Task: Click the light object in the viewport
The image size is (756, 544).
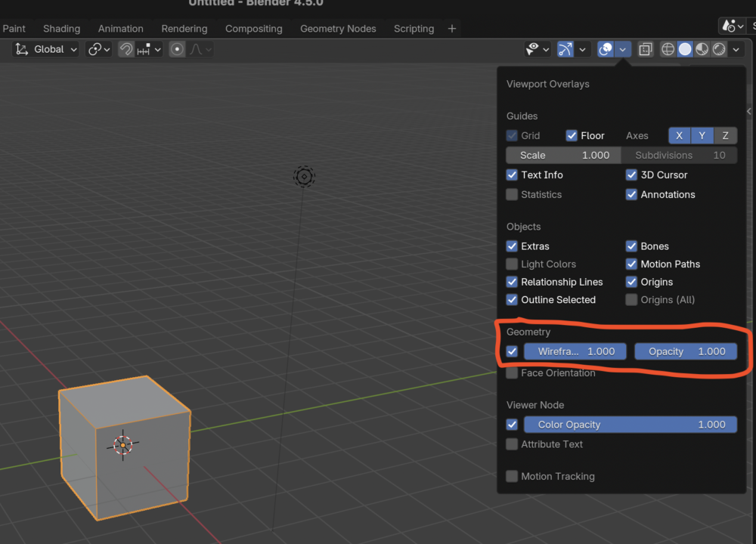Action: pos(304,176)
